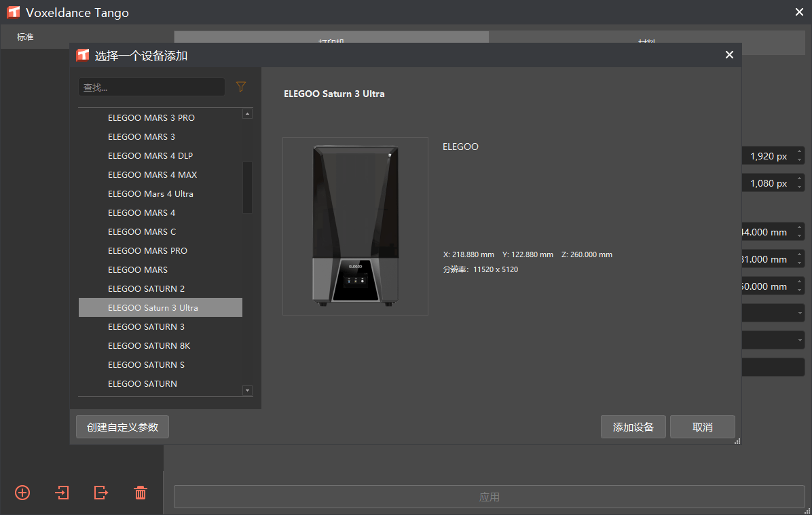Select the plain ELEGOO MARS entry
Image resolution: width=812 pixels, height=515 pixels.
click(x=160, y=269)
